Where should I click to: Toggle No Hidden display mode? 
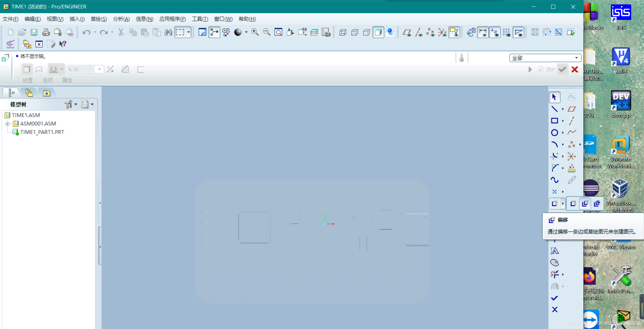pyautogui.click(x=366, y=32)
